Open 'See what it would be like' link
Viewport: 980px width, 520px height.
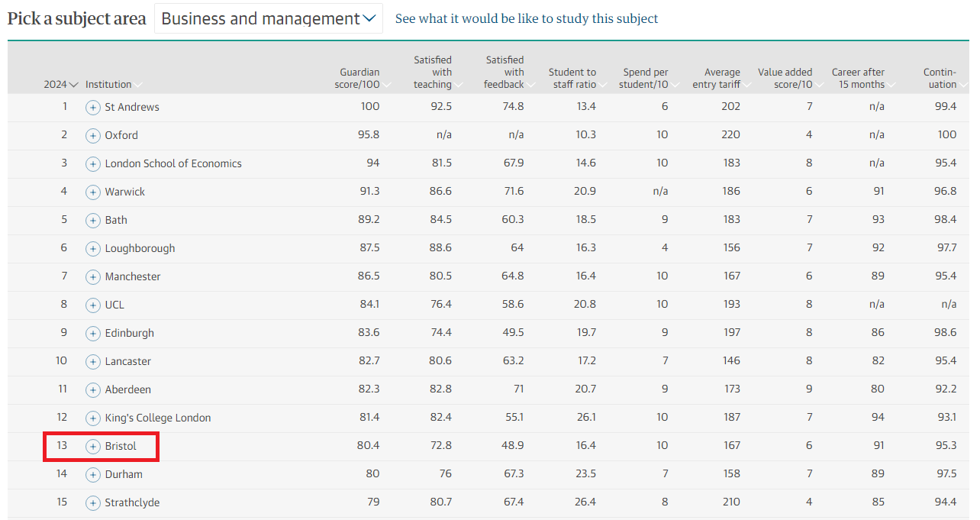[526, 19]
